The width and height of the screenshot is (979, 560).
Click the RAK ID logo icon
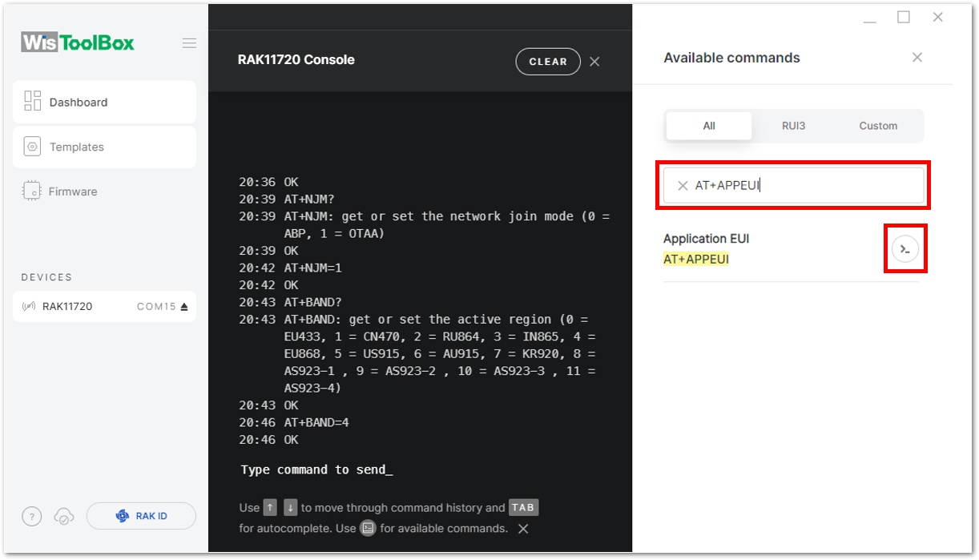(123, 516)
